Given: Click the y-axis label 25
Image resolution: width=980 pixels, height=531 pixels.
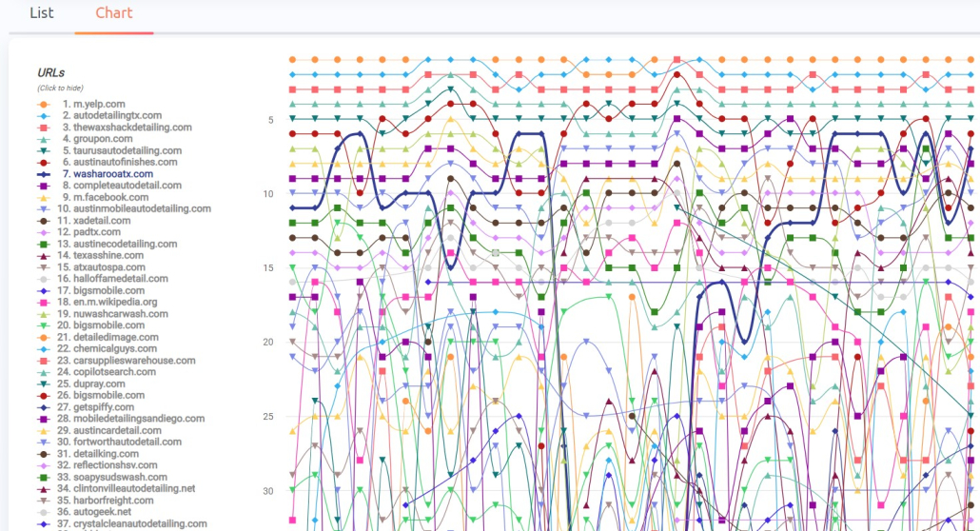Looking at the screenshot, I should [x=268, y=417].
